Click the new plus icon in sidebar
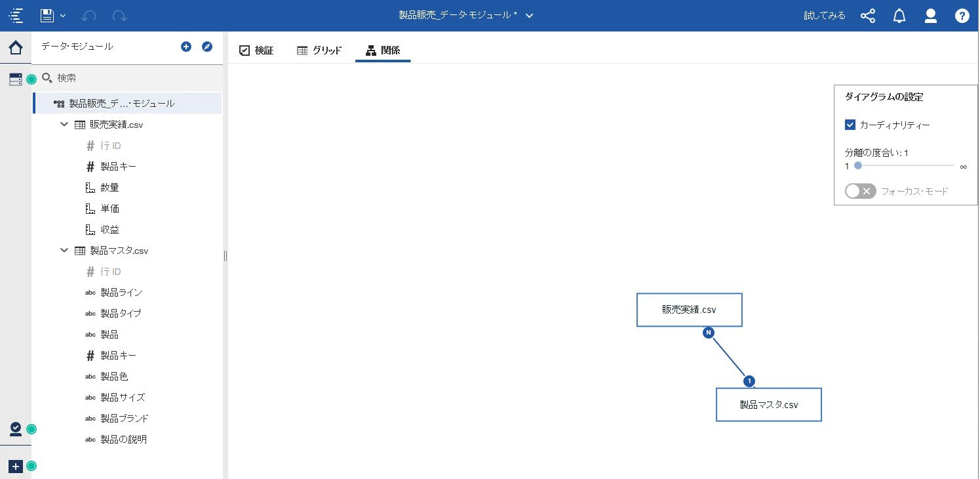 [16, 467]
